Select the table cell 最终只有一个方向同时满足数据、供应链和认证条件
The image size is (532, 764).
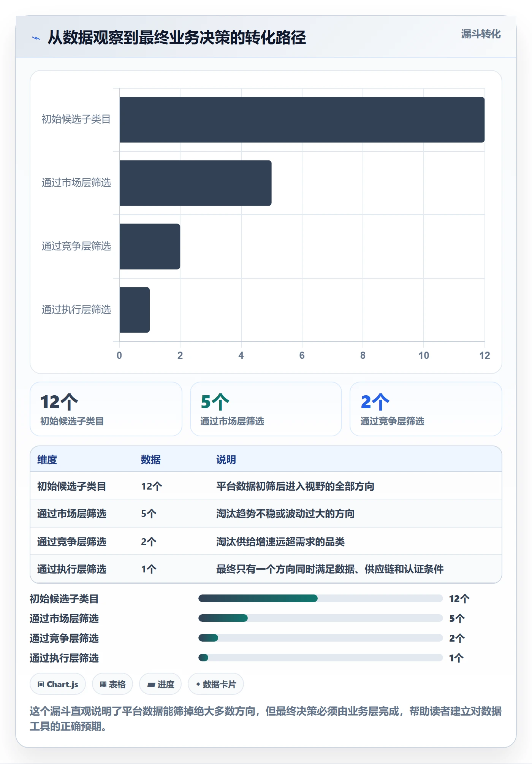click(x=330, y=569)
